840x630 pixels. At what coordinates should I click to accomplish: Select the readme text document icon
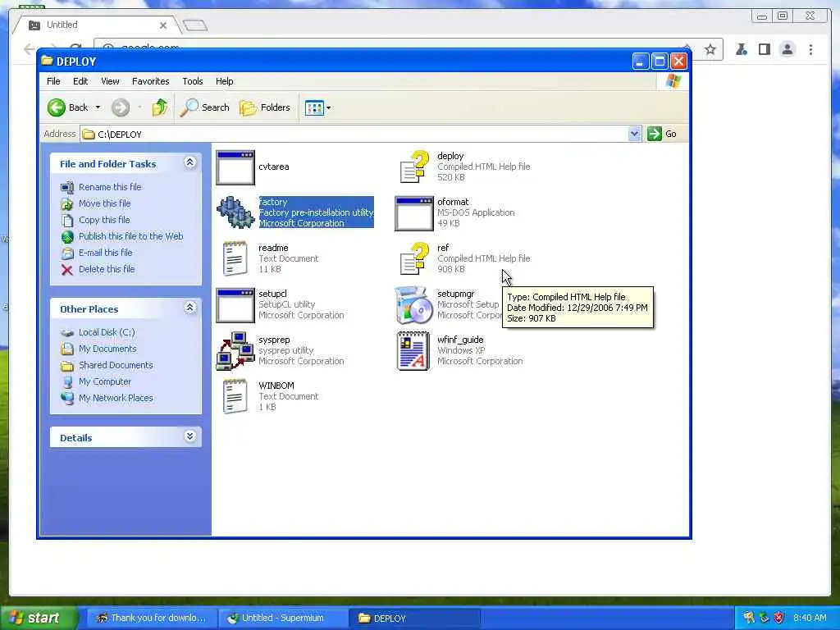[x=235, y=258]
